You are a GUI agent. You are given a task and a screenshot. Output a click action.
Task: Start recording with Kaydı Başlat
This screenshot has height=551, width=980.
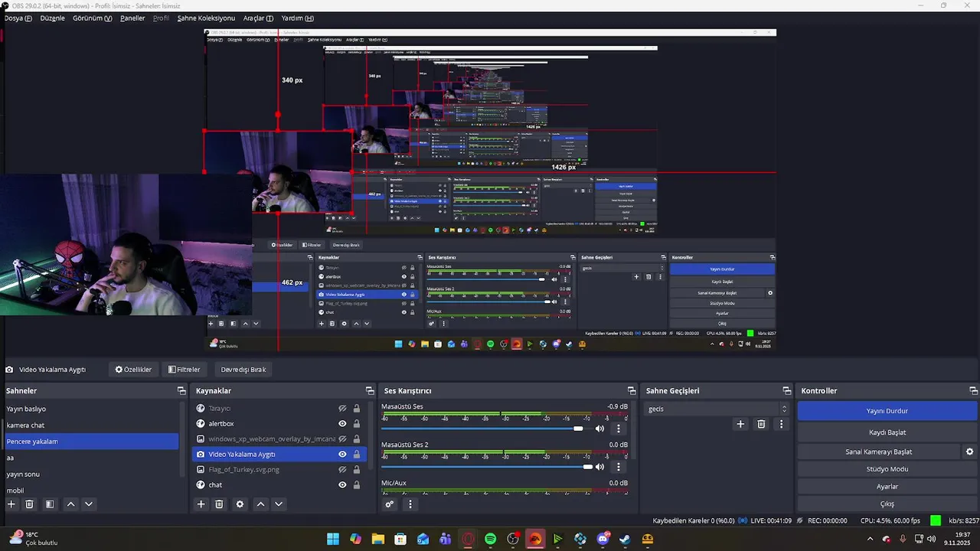coord(887,432)
